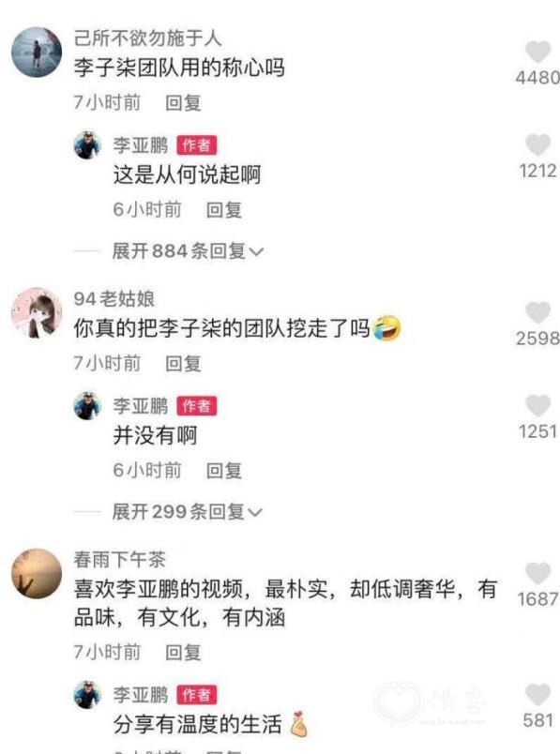Expand the 884 replies thread

click(x=189, y=250)
